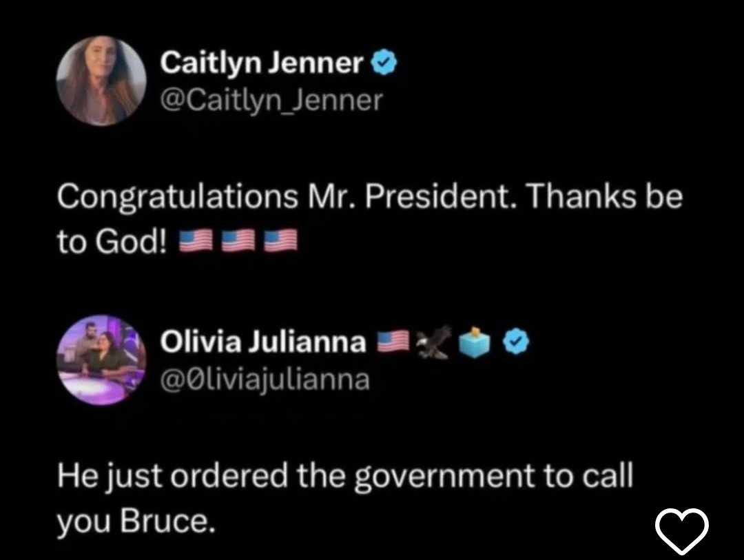Click the eagle emoji beside Olivia Julianna's name
The width and height of the screenshot is (744, 560).
432,342
